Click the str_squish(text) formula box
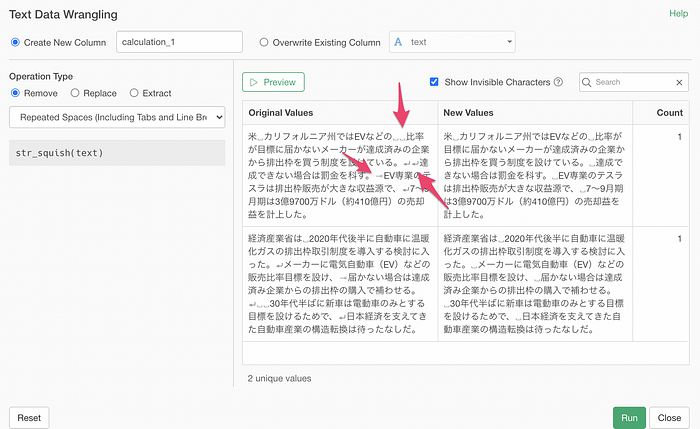Viewport: 700px width, 429px height. point(117,153)
